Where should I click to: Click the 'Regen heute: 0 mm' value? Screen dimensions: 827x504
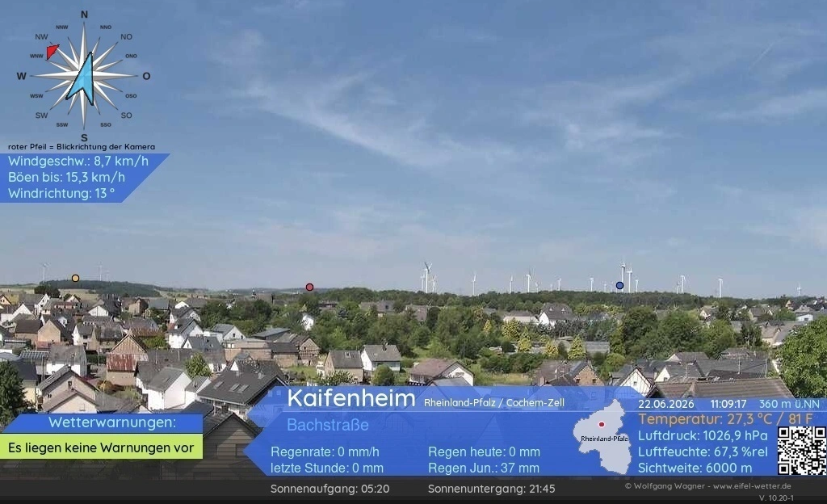[485, 452]
